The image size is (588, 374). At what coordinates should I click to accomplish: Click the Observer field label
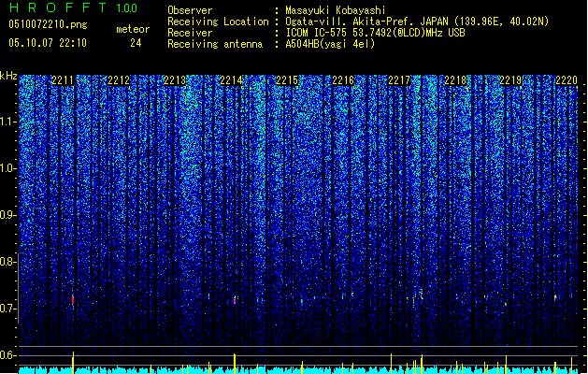[190, 10]
